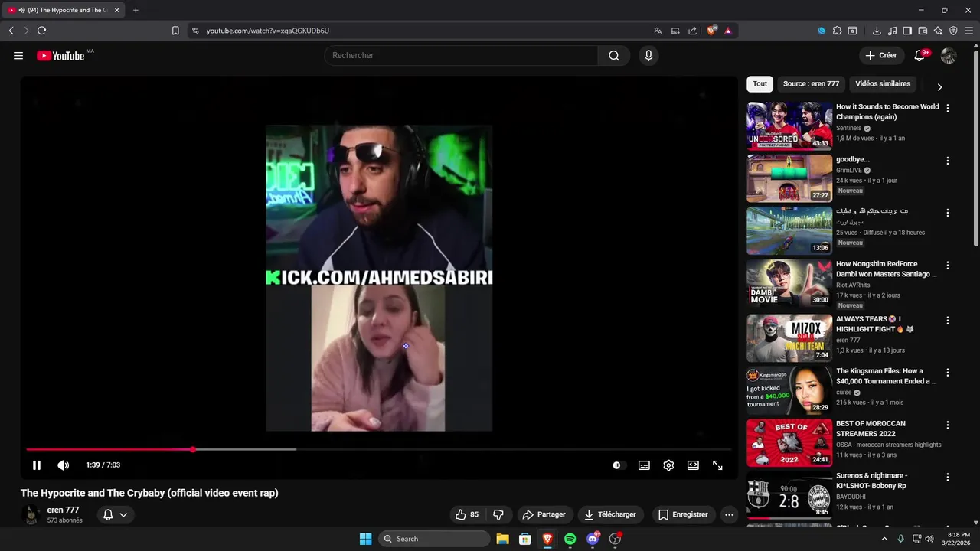Open the Sentinels channel under first suggestion
This screenshot has width=980, height=551.
coord(848,128)
